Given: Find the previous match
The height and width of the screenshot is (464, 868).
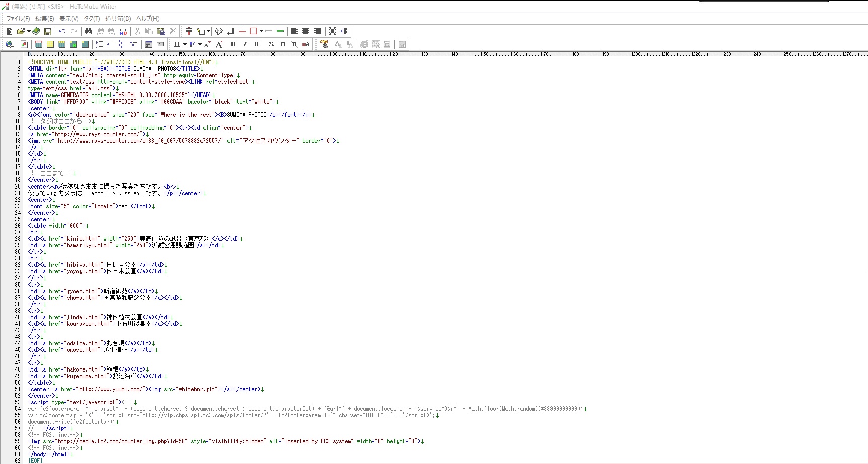Looking at the screenshot, I should (x=100, y=31).
